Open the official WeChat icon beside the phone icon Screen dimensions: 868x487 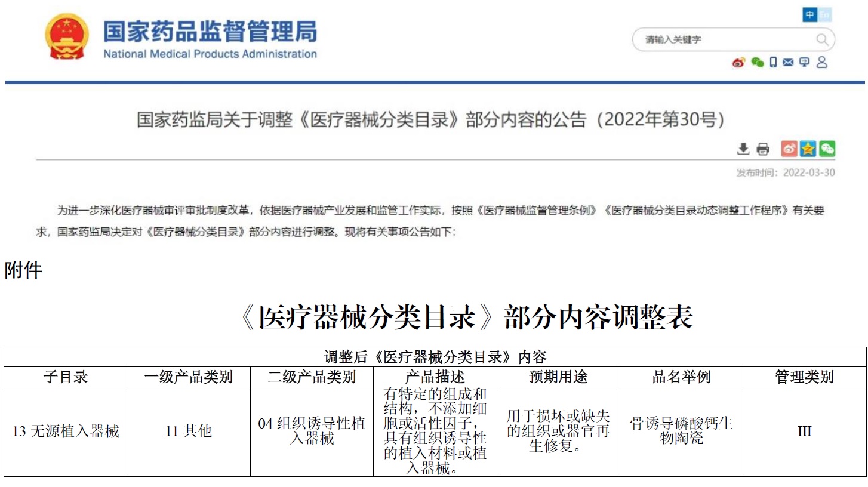(758, 63)
